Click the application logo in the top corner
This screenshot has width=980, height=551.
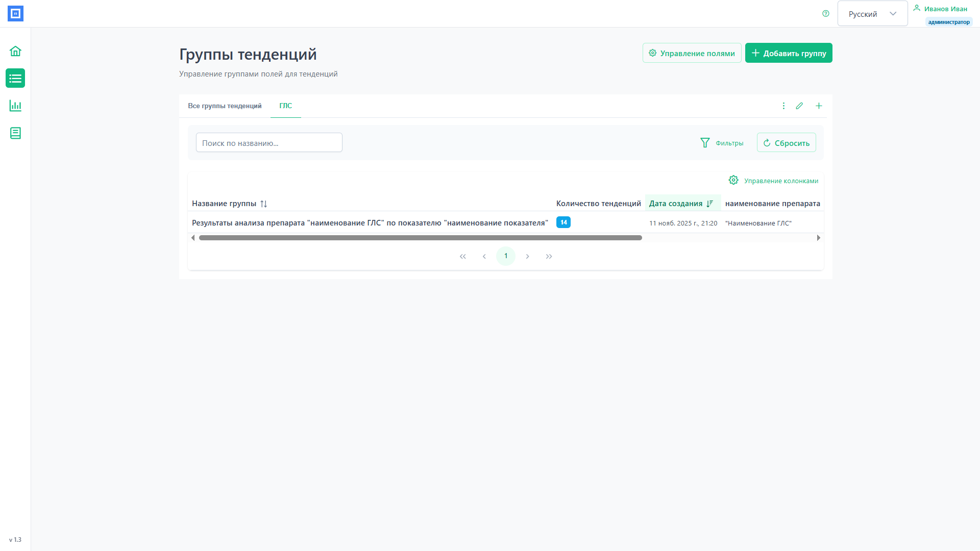coord(15,14)
